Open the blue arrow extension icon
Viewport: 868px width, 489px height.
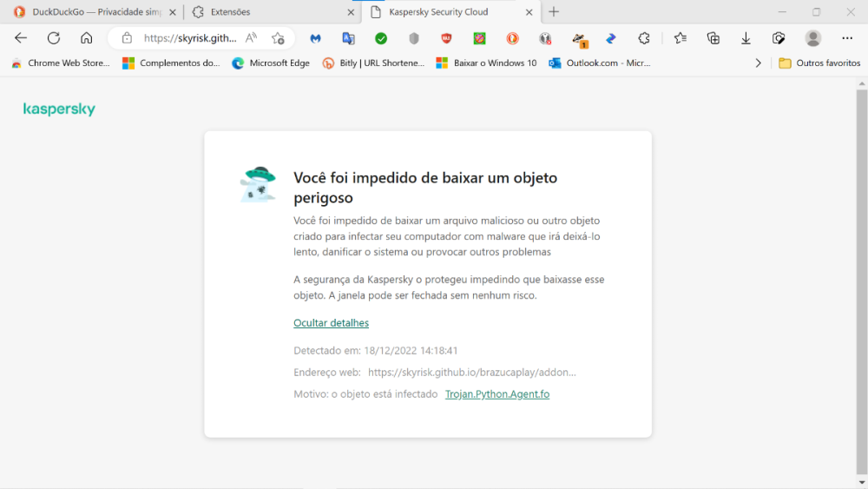click(611, 38)
